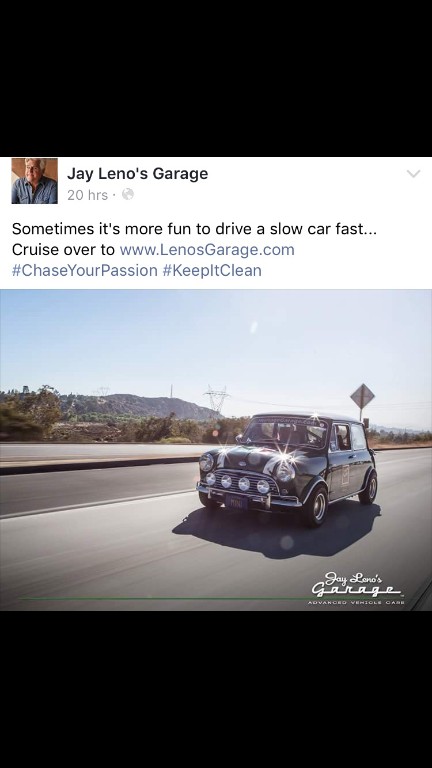Tap the black area above the post
Viewport: 432px width, 768px height.
click(216, 78)
